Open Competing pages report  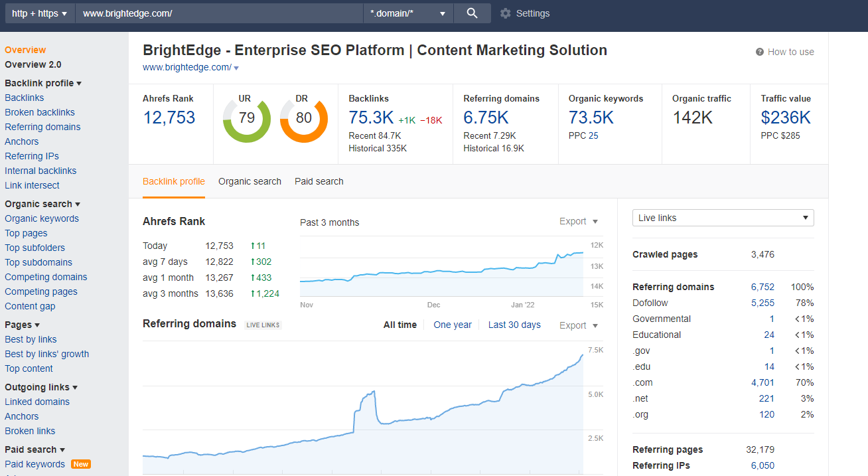pyautogui.click(x=41, y=291)
